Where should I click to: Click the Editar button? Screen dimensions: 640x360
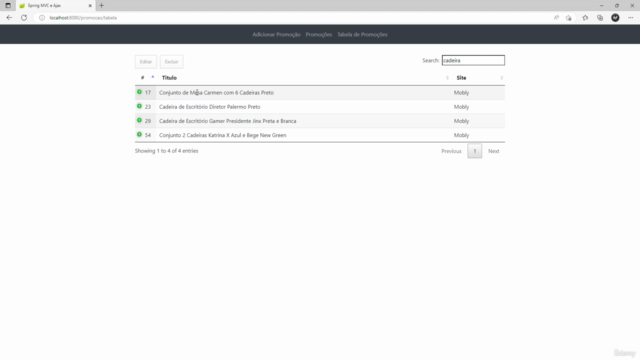pyautogui.click(x=146, y=62)
